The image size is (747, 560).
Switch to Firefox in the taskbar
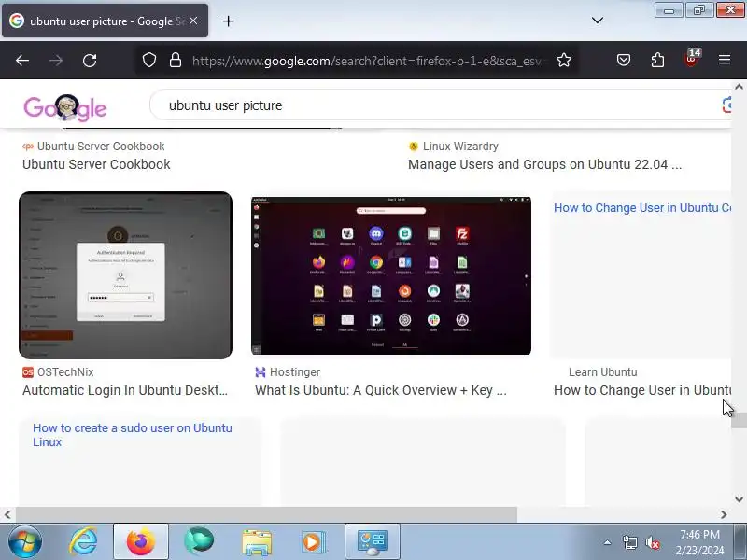click(141, 541)
